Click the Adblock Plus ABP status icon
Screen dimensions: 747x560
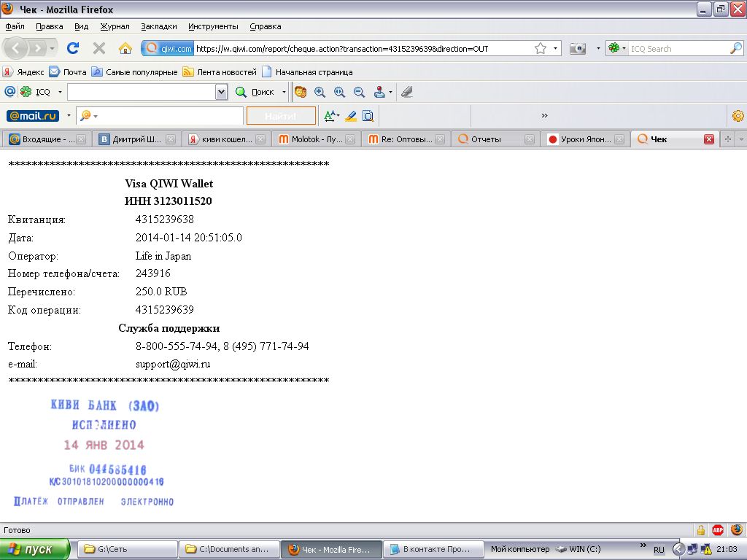718,530
